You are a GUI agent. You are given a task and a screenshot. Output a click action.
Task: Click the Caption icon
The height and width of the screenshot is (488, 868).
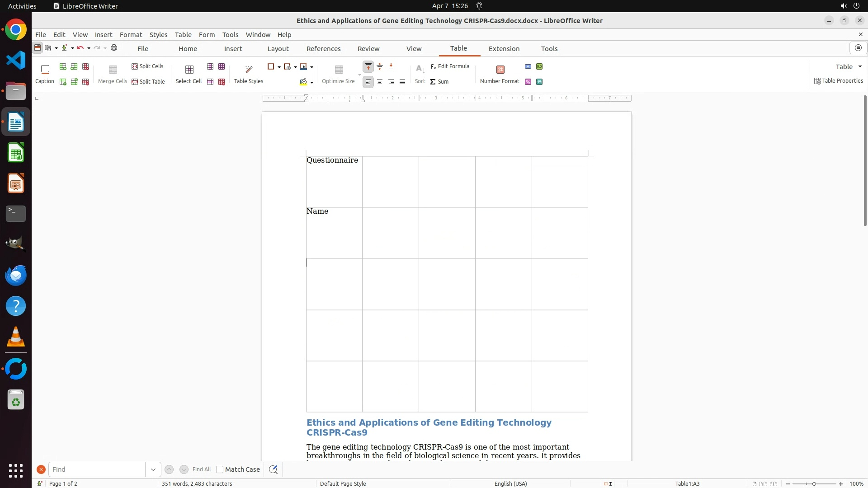pos(45,70)
